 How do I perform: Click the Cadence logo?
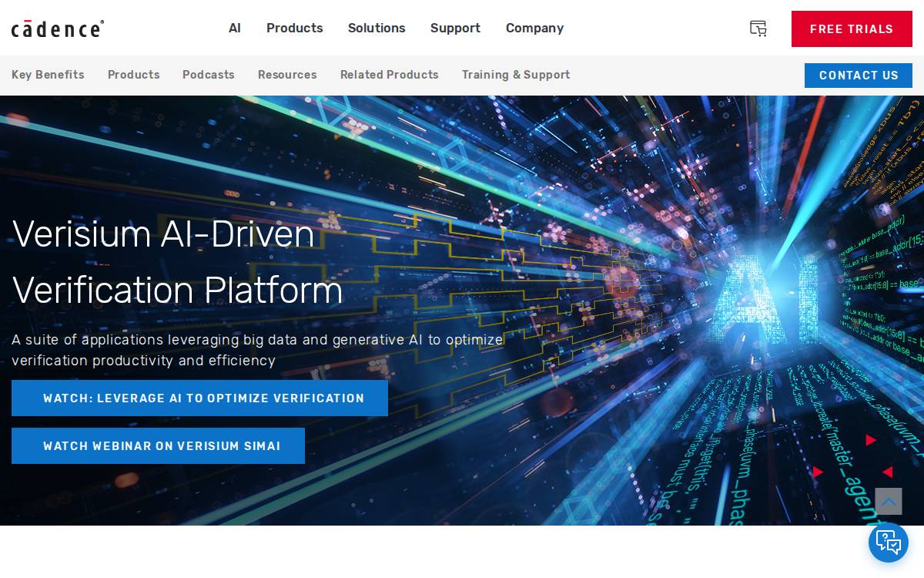(58, 29)
